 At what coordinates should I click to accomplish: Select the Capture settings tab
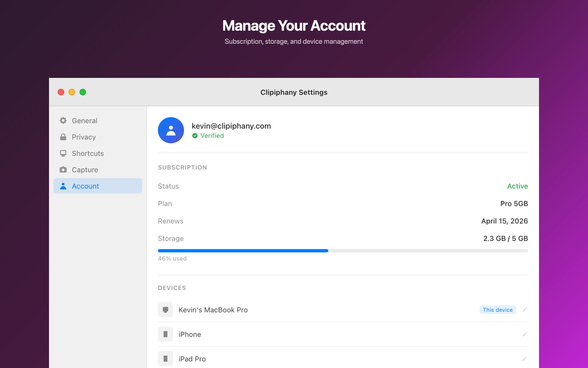[98, 170]
